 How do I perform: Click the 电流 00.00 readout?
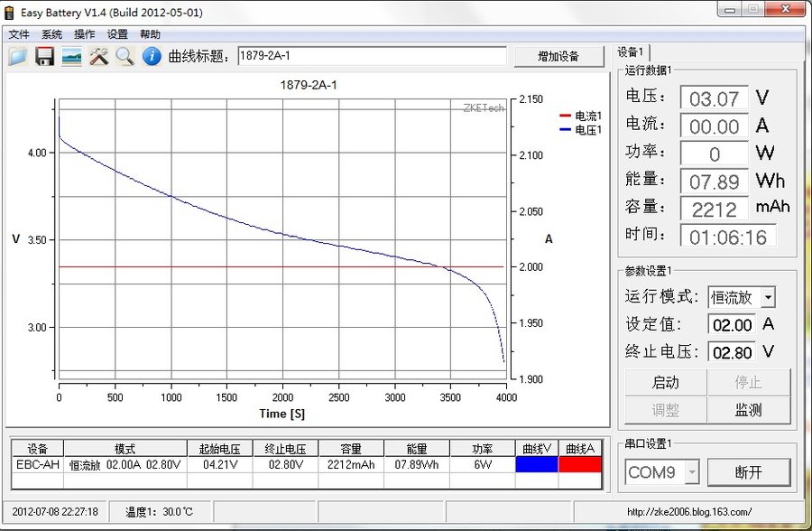click(x=715, y=126)
